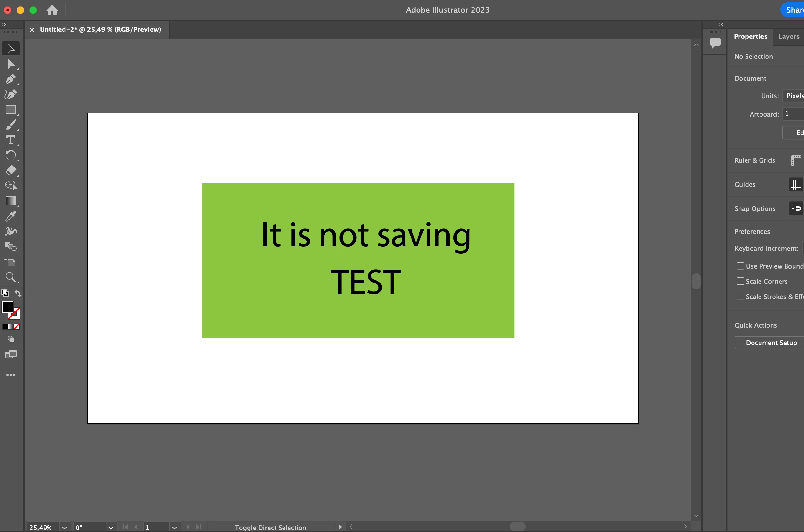
Task: Check the Scale Corners option
Action: (740, 281)
